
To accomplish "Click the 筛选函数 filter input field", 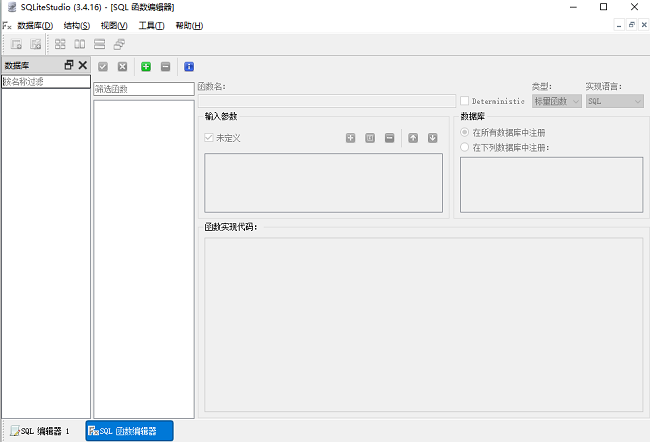I will tap(143, 89).
